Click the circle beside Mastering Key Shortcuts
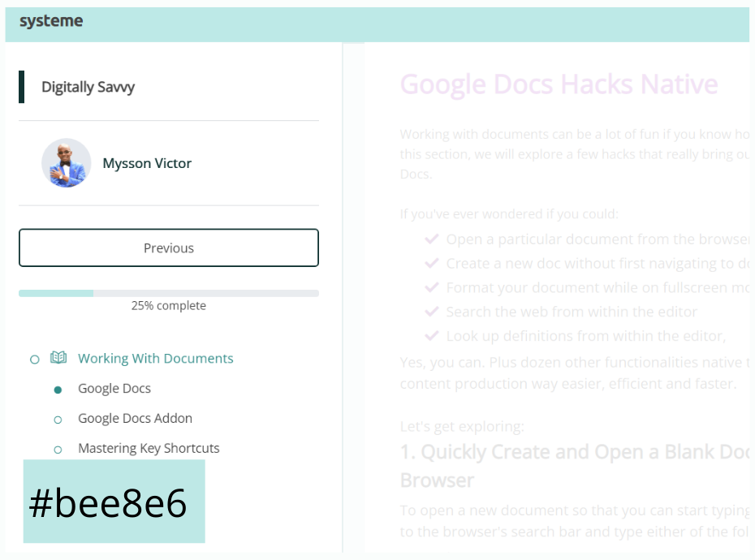 click(58, 450)
